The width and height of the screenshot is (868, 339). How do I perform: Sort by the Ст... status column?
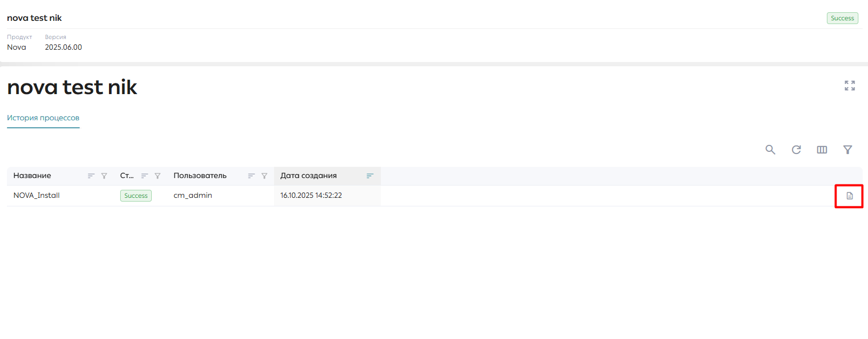click(x=144, y=176)
